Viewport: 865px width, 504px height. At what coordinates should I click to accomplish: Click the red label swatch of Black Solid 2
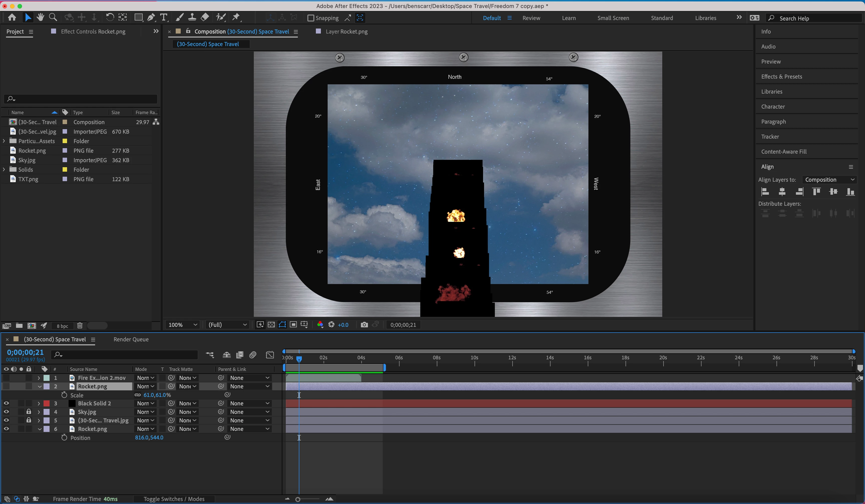[47, 403]
